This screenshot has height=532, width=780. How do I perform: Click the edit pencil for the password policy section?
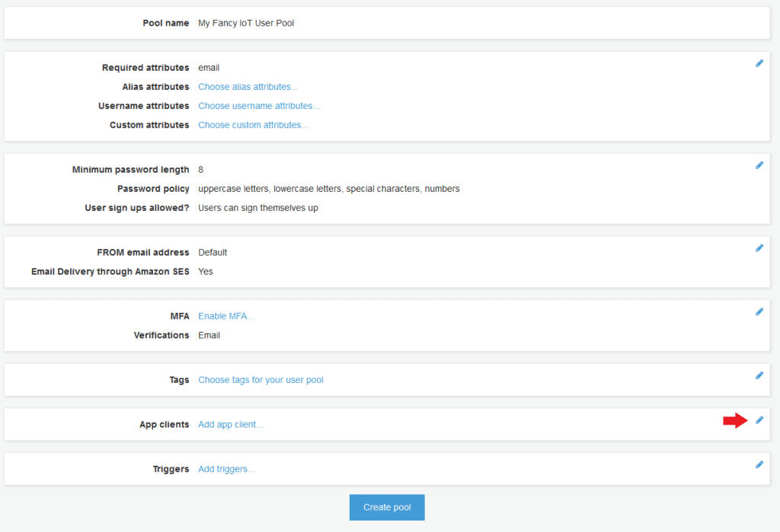759,165
